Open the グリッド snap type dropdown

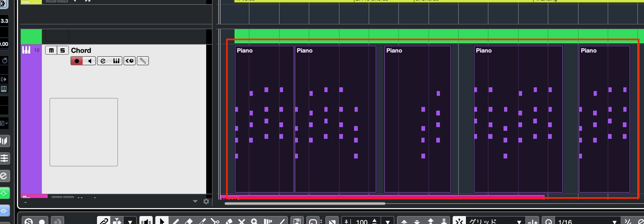tap(519, 222)
